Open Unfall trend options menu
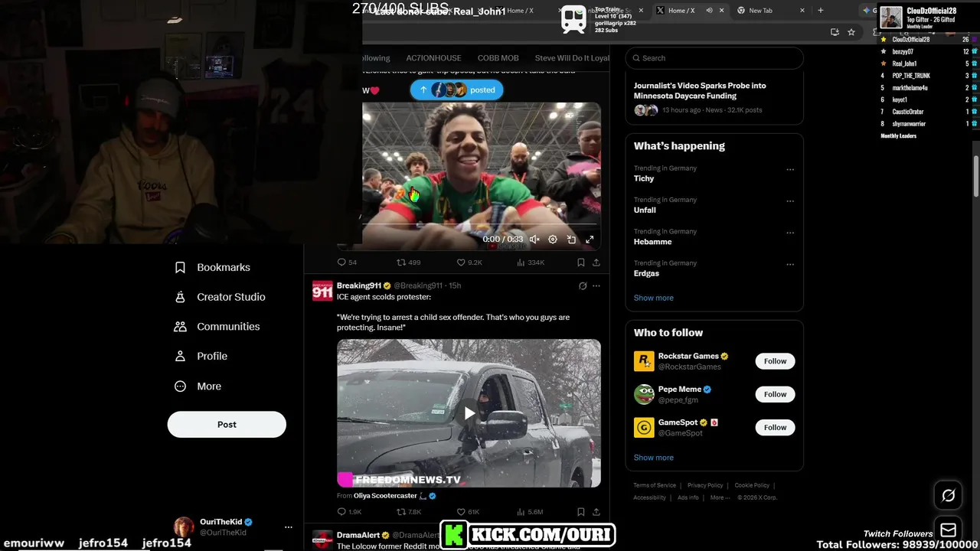This screenshot has width=980, height=551. [790, 201]
